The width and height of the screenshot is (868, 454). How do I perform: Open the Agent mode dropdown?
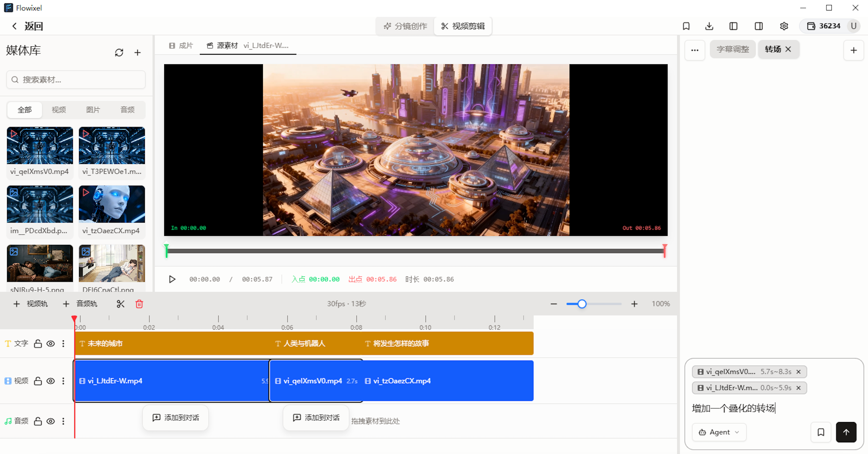[719, 432]
